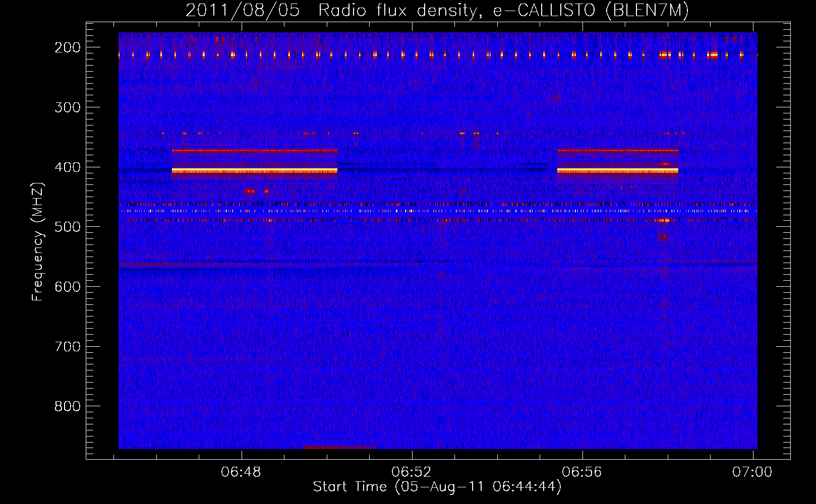Click the 300 frequency tick label
Screen dimensions: 816x504
point(68,107)
